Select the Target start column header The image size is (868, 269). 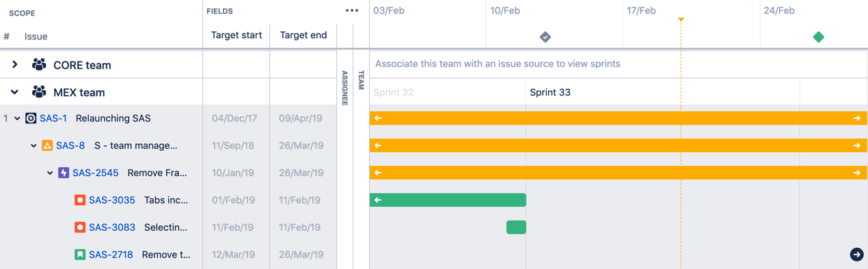tap(236, 36)
